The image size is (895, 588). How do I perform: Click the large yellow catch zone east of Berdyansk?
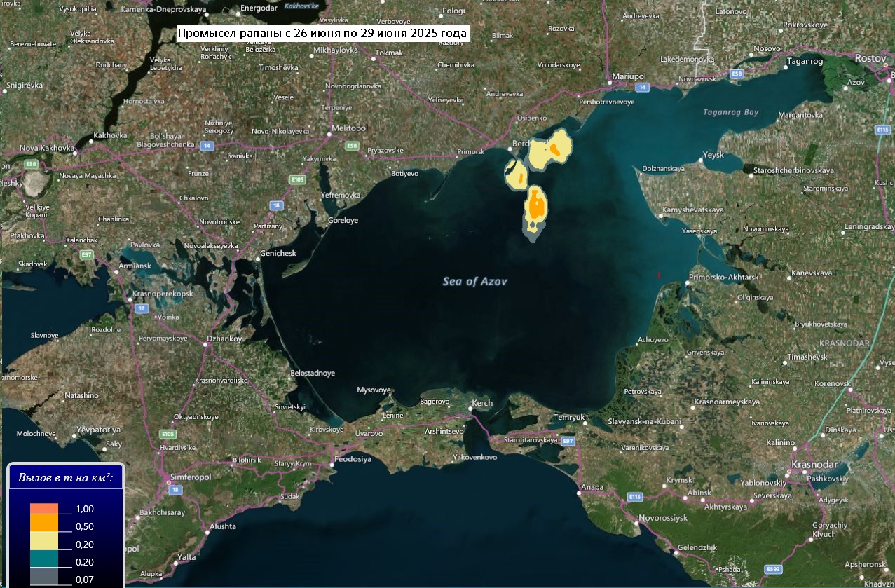(550, 151)
